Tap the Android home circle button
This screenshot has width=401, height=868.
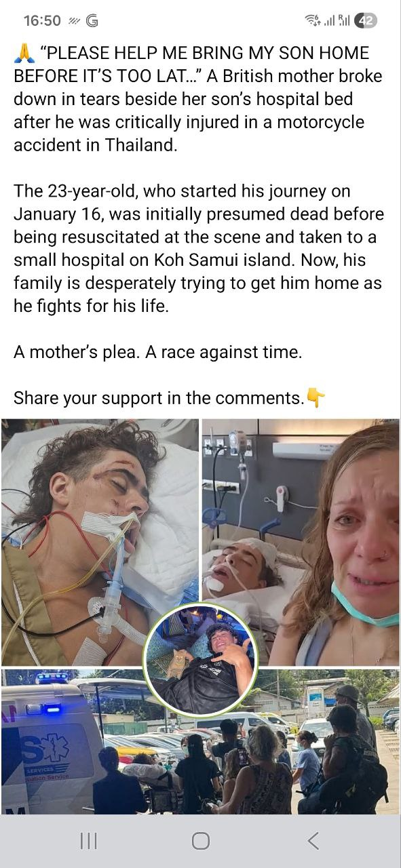click(200, 841)
